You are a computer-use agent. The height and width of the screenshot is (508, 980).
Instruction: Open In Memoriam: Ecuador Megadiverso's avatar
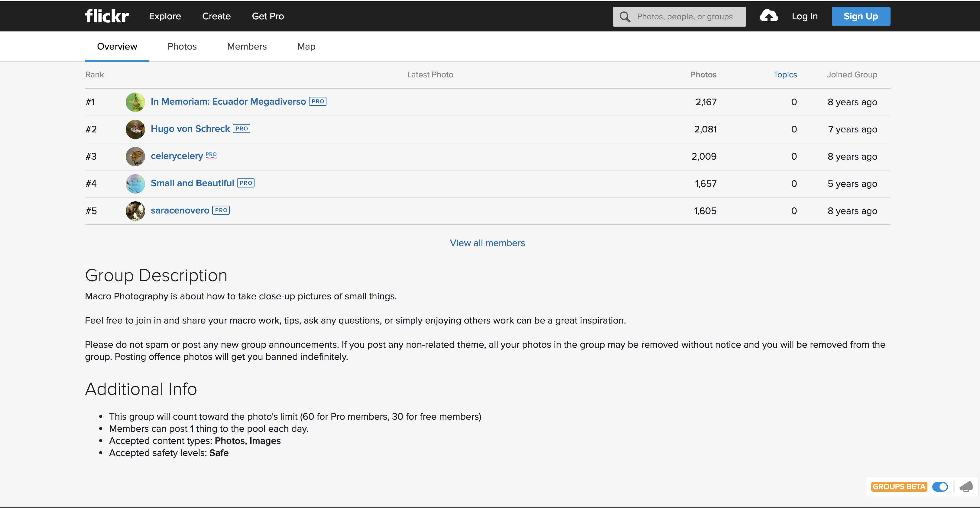pos(135,102)
